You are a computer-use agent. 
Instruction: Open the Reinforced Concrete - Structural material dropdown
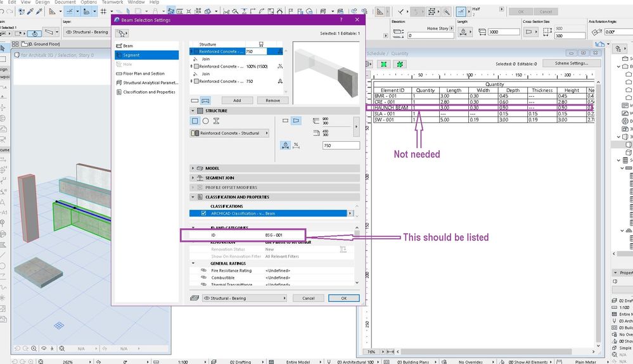click(229, 133)
